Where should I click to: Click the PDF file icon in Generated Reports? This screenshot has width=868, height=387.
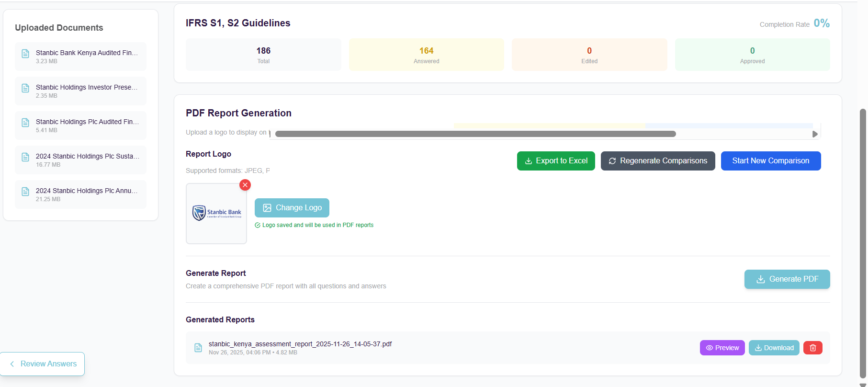(x=198, y=348)
